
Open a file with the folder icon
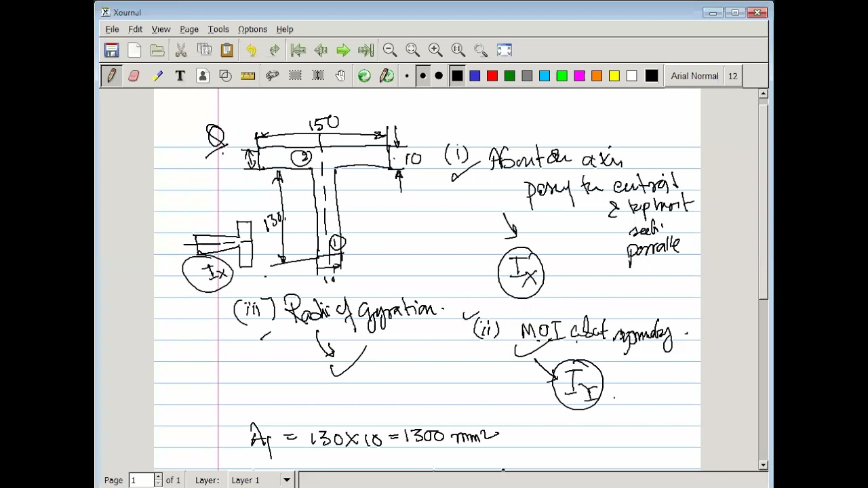(157, 49)
